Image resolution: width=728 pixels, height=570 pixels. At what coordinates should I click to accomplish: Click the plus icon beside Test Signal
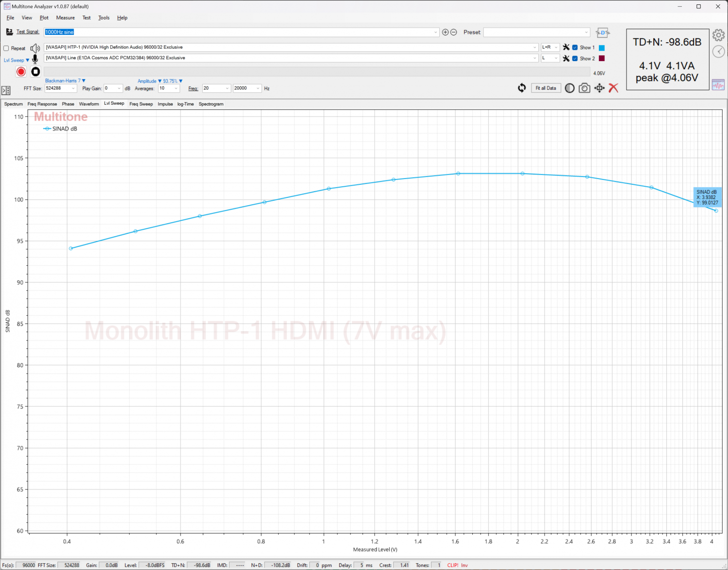[445, 33]
